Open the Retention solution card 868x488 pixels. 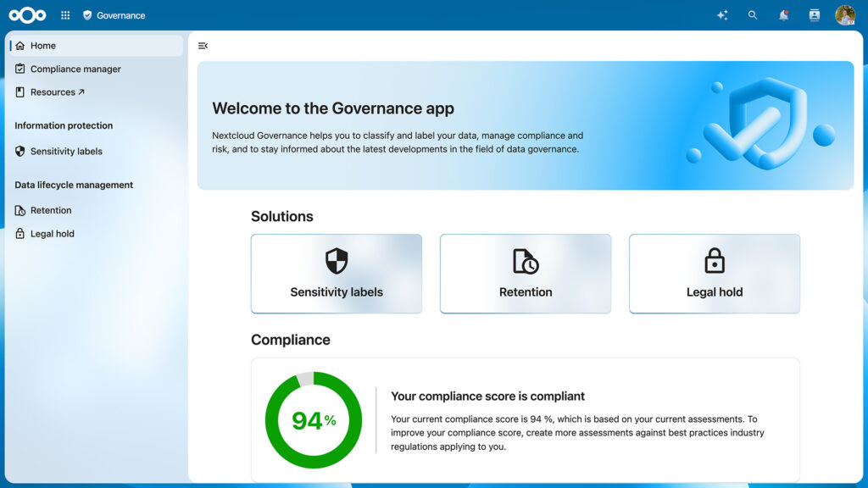coord(526,274)
